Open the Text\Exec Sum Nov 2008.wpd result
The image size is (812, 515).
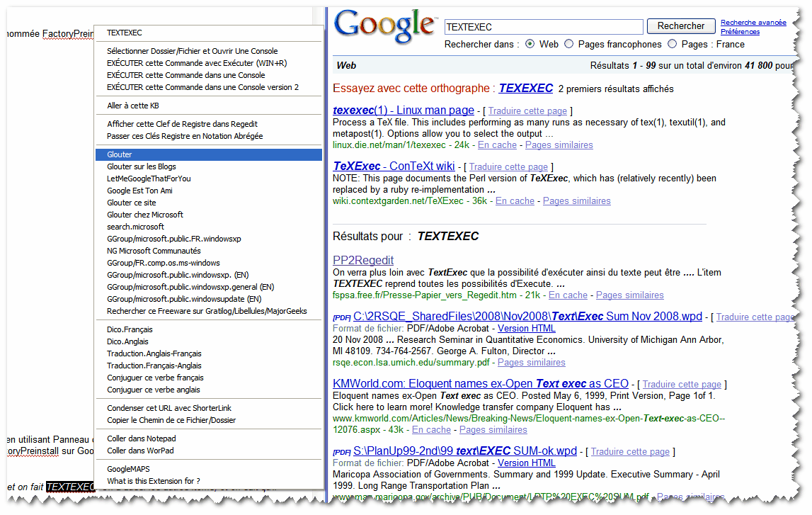tap(527, 316)
